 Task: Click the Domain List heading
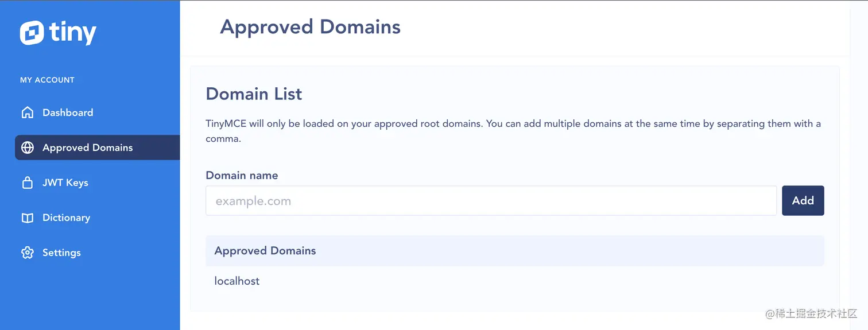[x=254, y=94]
